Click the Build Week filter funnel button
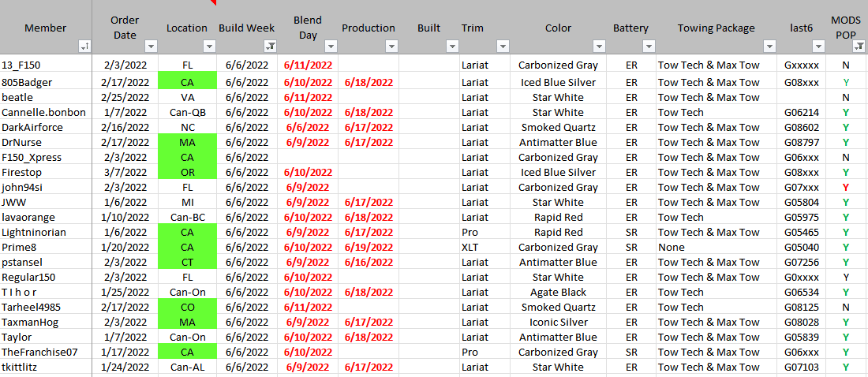Image resolution: width=868 pixels, height=377 pixels. coord(271,47)
